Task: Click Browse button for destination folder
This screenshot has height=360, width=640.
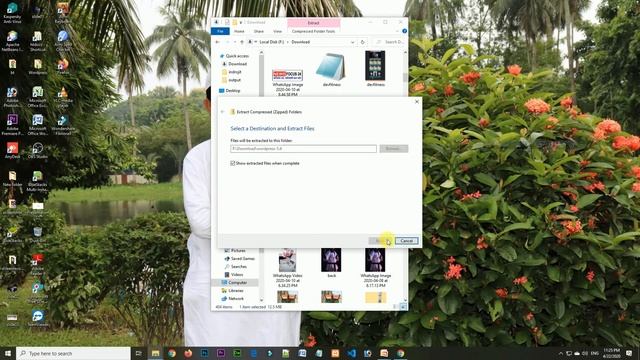Action: coord(394,149)
